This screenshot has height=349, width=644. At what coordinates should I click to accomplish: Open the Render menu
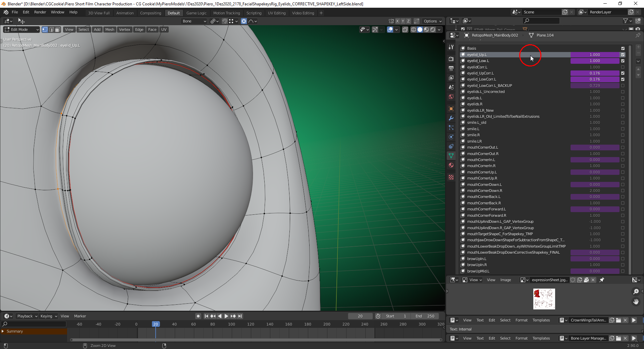coord(40,12)
